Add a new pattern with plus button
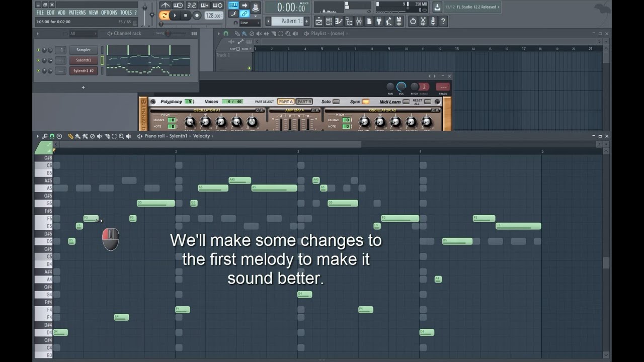Image resolution: width=644 pixels, height=362 pixels. [306, 21]
